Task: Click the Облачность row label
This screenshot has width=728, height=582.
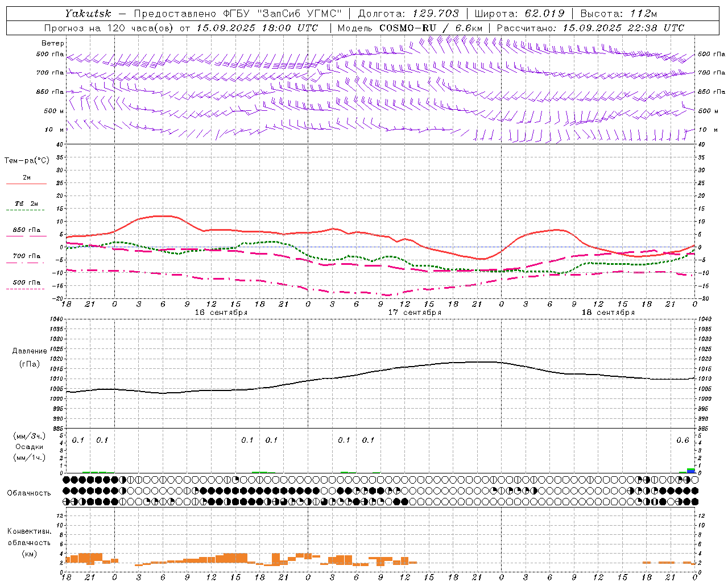Action: tap(29, 493)
